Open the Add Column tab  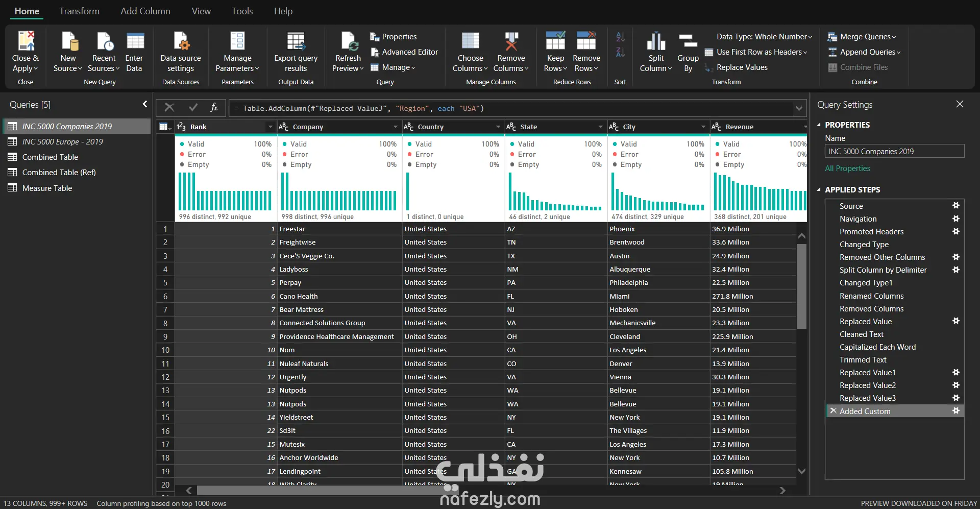[145, 11]
